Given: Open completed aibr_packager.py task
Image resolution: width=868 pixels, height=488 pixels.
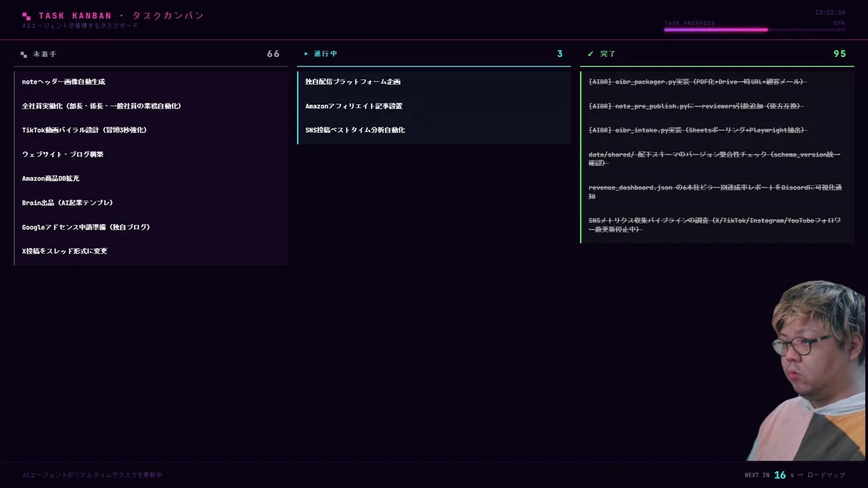Looking at the screenshot, I should [717, 82].
